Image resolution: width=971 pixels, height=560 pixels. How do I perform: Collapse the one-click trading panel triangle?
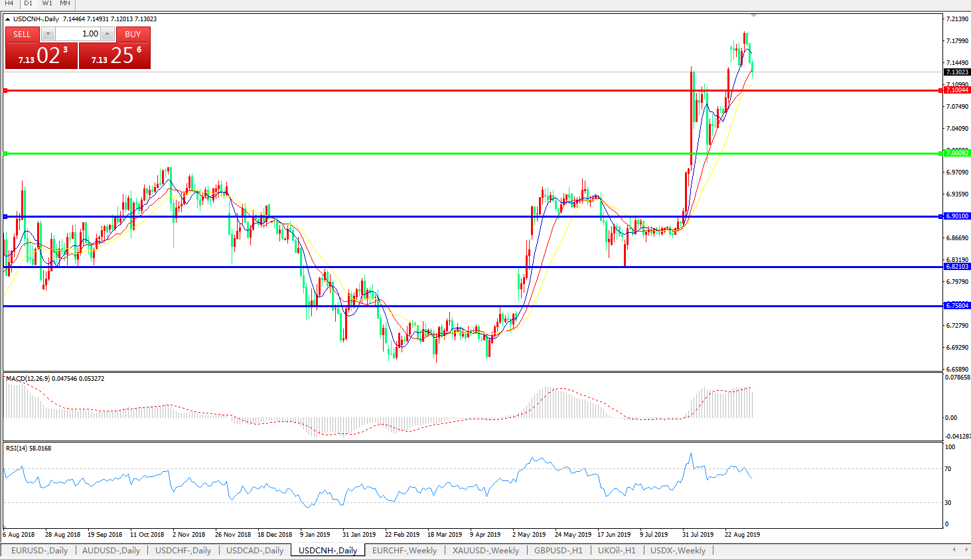8,19
